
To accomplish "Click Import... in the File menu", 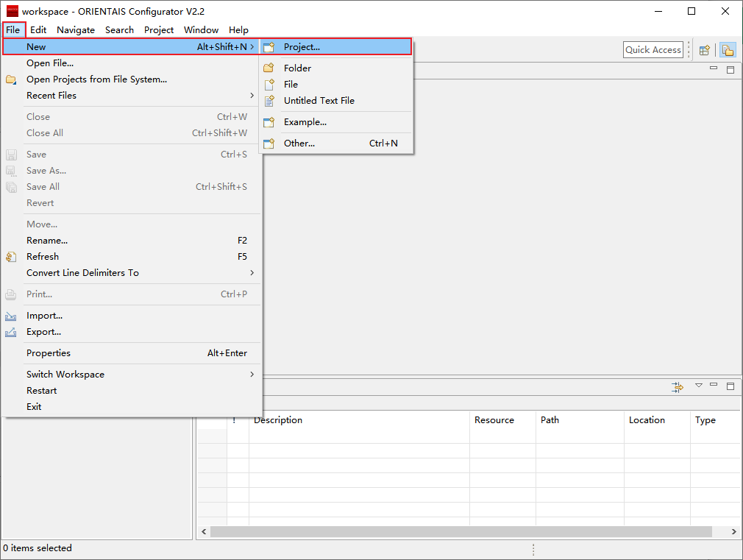I will 44,315.
